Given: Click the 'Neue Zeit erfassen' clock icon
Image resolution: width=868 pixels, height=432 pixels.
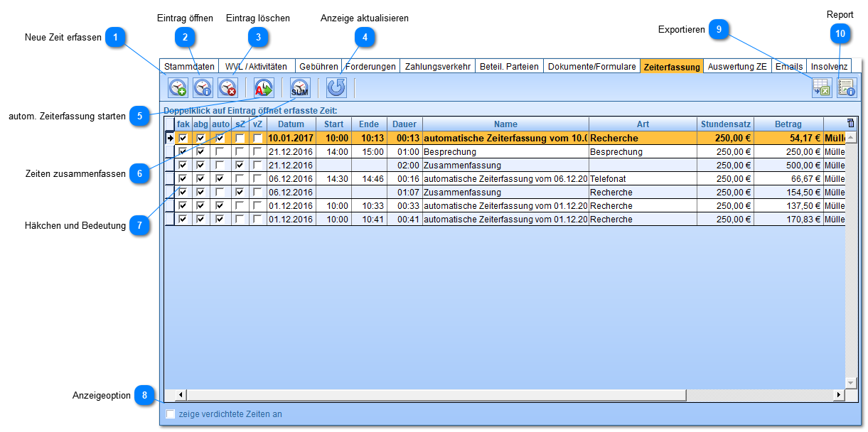Looking at the screenshot, I should coord(177,87).
